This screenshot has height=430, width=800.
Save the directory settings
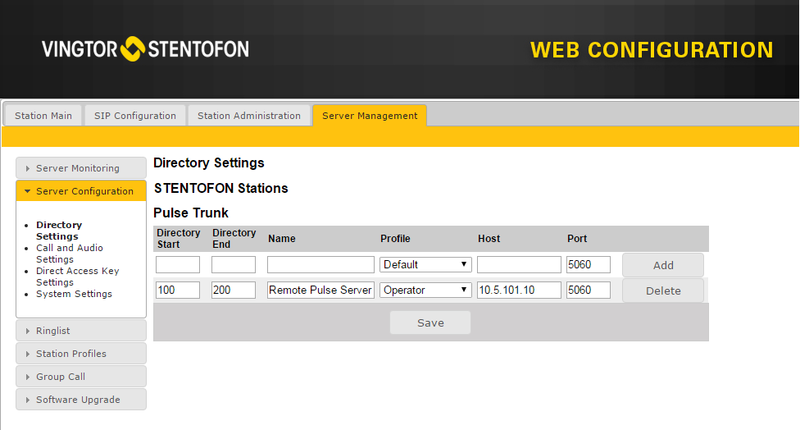click(430, 323)
